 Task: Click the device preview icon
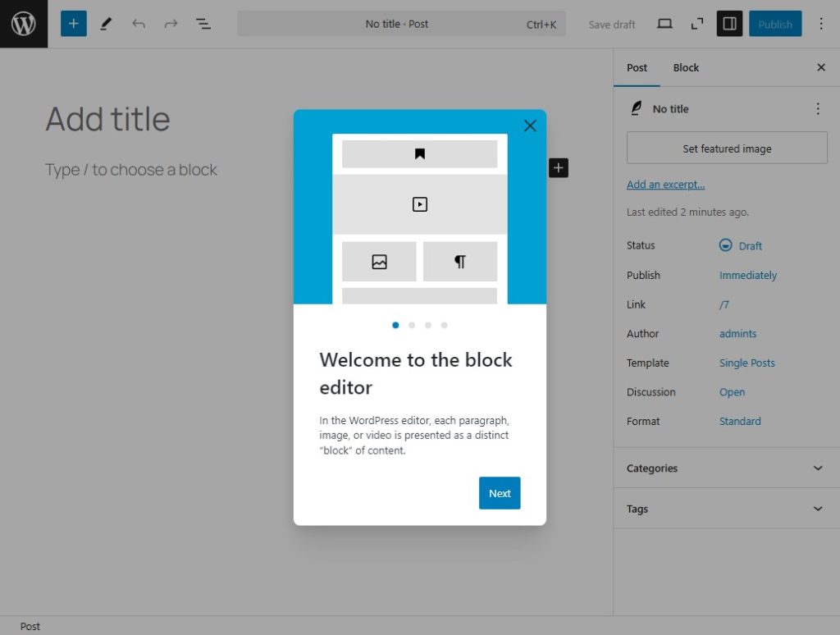666,24
